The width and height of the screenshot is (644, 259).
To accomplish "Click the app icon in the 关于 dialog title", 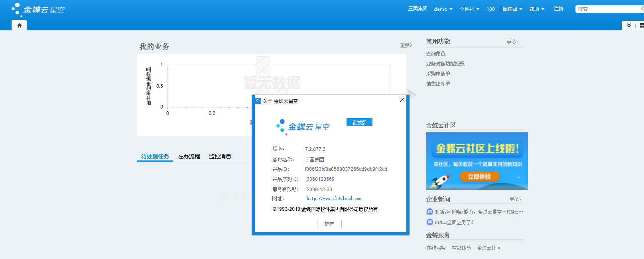I will coord(258,101).
